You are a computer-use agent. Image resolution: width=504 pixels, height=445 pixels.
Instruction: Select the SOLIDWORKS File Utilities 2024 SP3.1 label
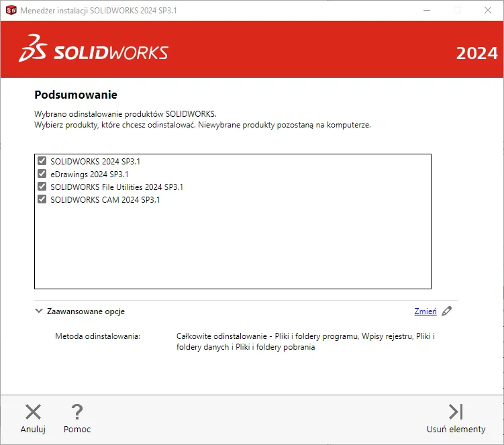click(x=117, y=187)
